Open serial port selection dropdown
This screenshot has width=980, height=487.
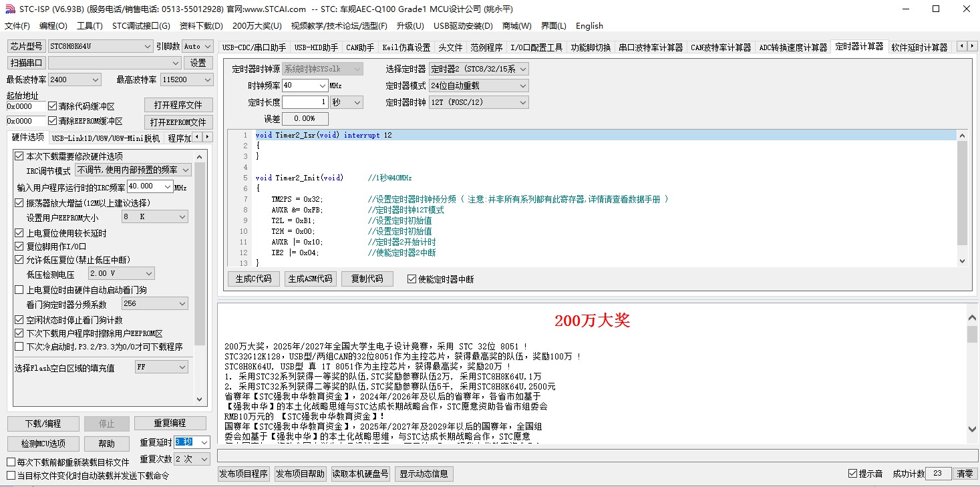point(114,63)
